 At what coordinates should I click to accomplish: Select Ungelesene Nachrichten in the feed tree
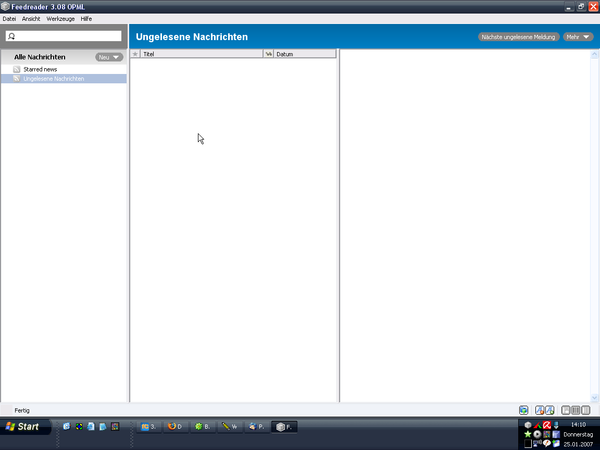(53, 78)
